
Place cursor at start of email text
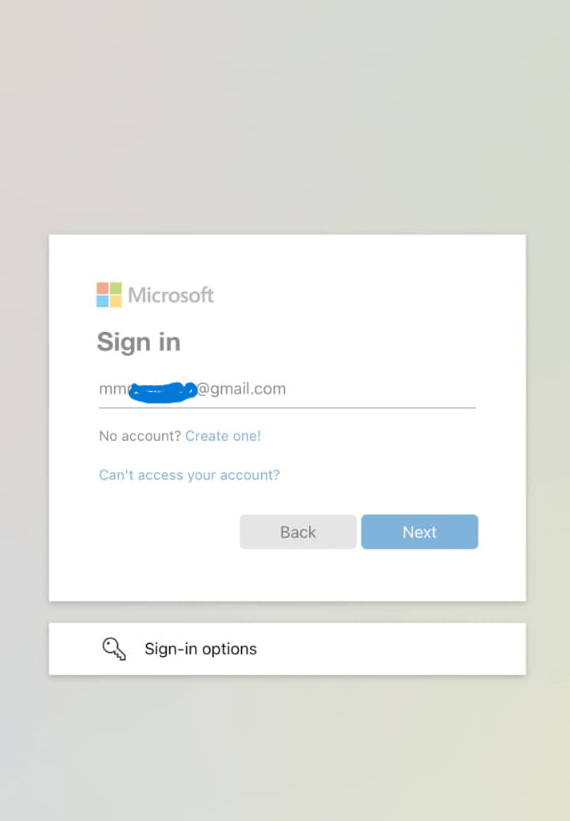100,390
